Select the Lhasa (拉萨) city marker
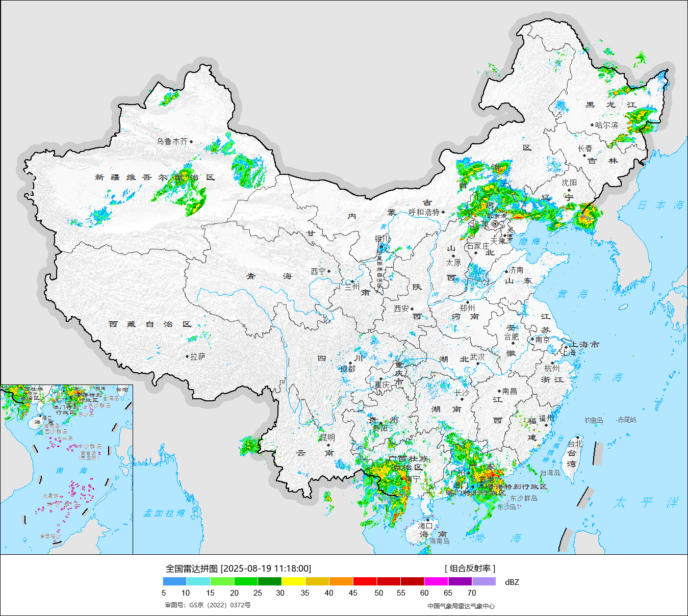 [187, 357]
